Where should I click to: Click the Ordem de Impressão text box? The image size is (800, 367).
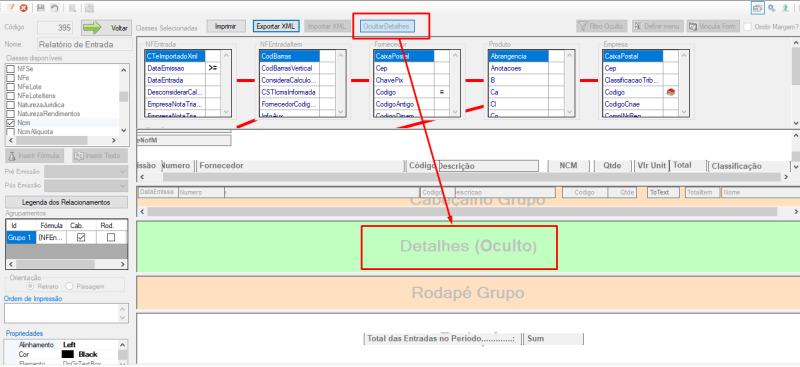(66, 313)
